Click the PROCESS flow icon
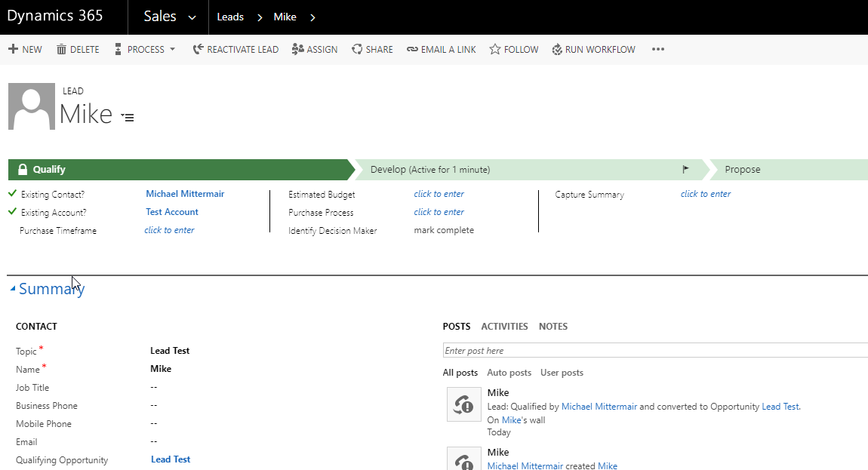 (x=118, y=49)
